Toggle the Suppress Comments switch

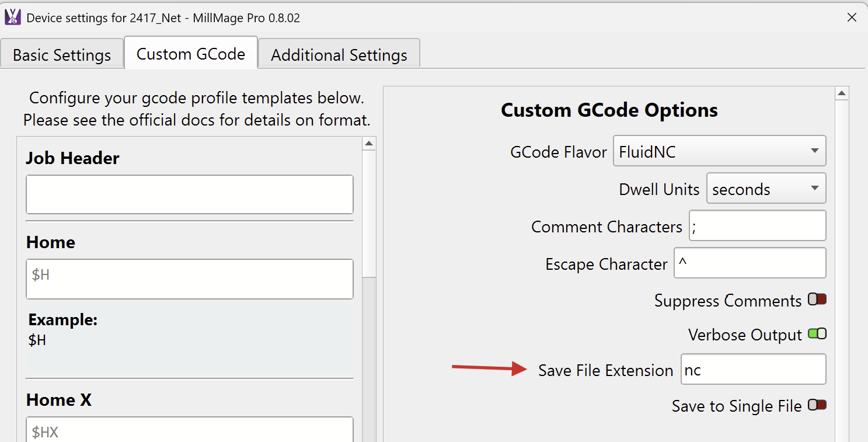[x=817, y=300]
